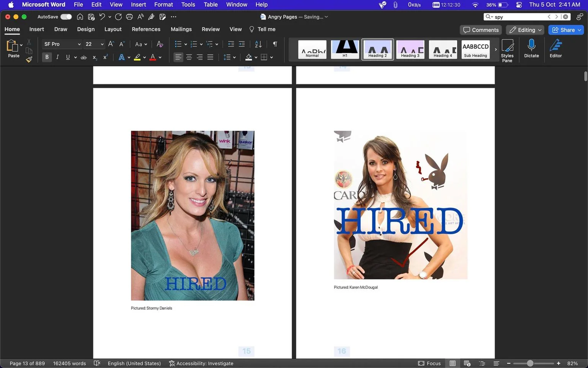Open the Format menu in menu bar

coord(163,5)
